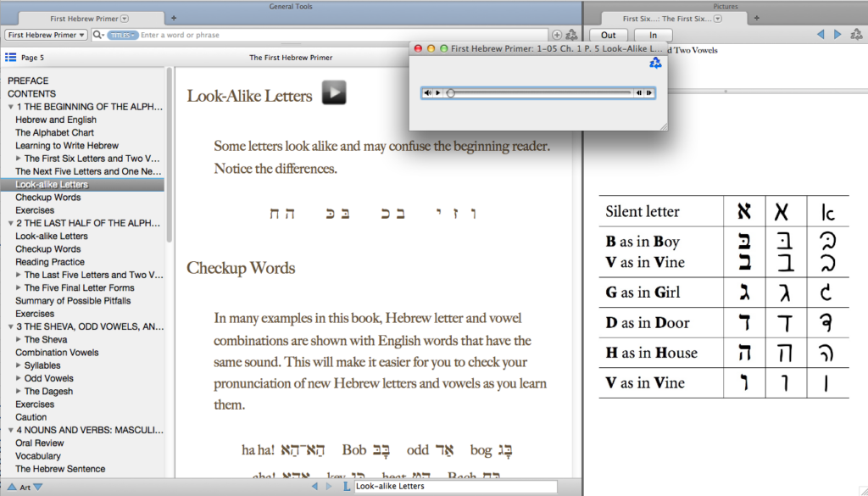Click the audio progress slider knob
The height and width of the screenshot is (496, 868).
point(450,93)
